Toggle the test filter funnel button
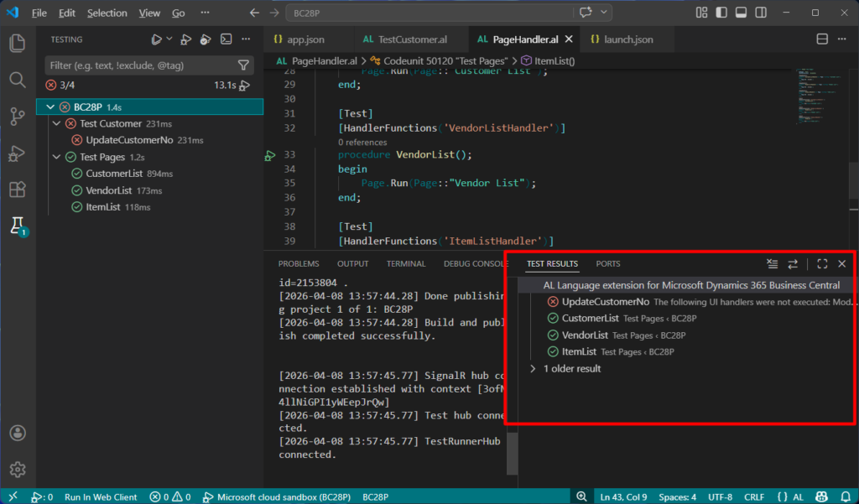The height and width of the screenshot is (504, 859). point(243,65)
